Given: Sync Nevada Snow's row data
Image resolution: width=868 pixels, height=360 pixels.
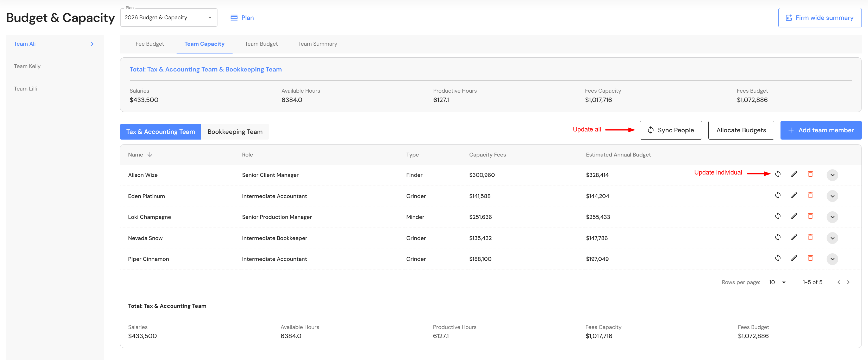Looking at the screenshot, I should (x=778, y=237).
